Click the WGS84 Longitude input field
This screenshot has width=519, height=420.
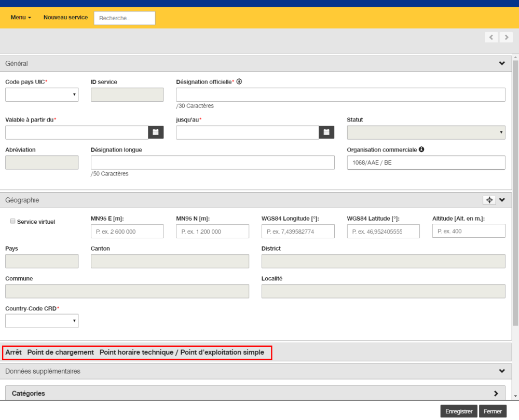[298, 232]
